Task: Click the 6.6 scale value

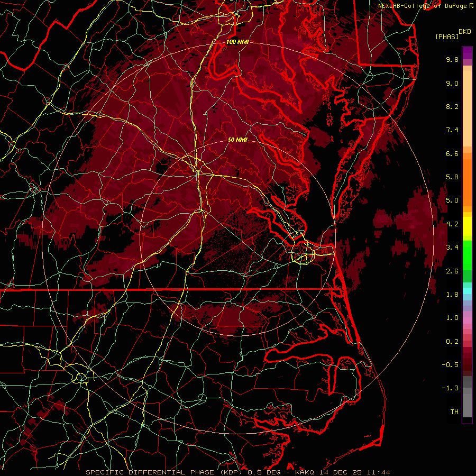Action: [452, 153]
